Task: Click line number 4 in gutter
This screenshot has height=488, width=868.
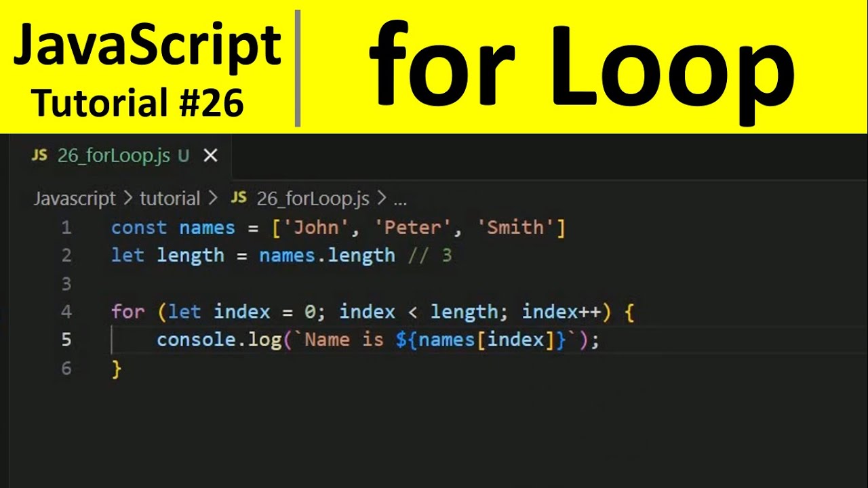Action: [66, 312]
